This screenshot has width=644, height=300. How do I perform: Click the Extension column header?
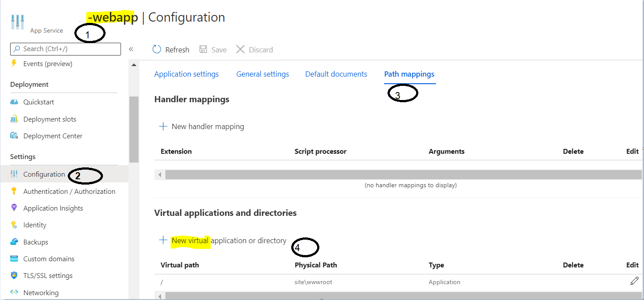[176, 151]
